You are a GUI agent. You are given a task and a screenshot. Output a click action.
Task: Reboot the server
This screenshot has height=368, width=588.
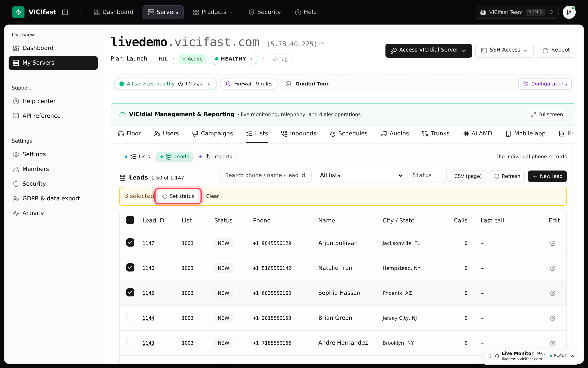tap(556, 51)
